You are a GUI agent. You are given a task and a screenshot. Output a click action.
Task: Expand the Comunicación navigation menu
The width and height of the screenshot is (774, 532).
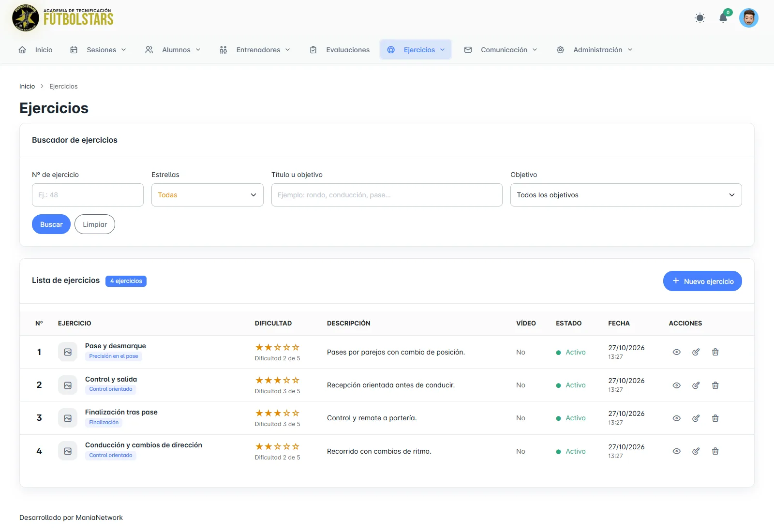pos(501,50)
